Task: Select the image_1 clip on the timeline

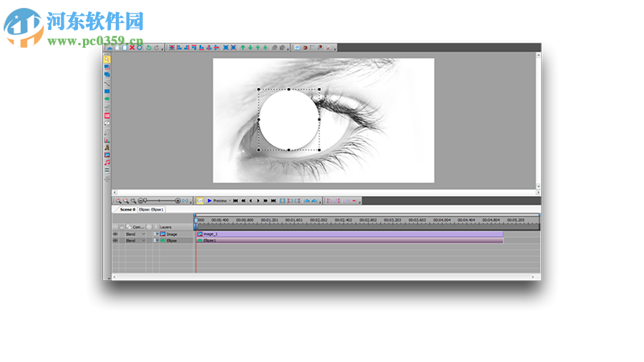Action: [349, 234]
